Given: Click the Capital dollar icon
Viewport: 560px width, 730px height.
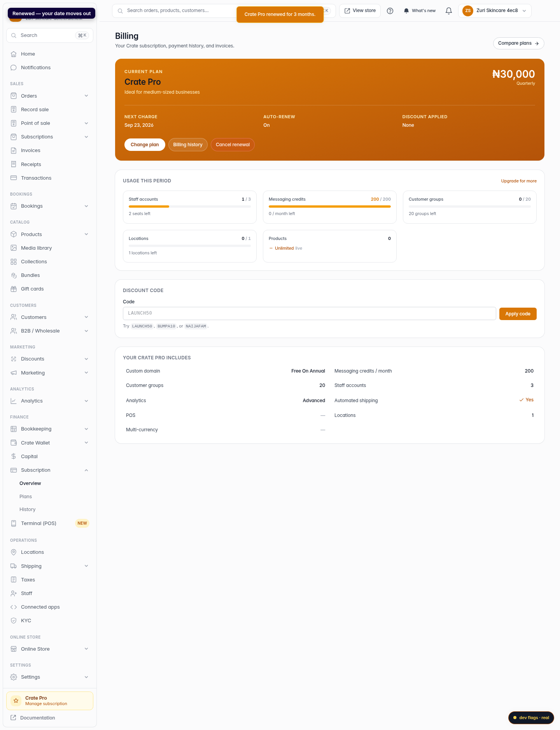Looking at the screenshot, I should pos(14,457).
